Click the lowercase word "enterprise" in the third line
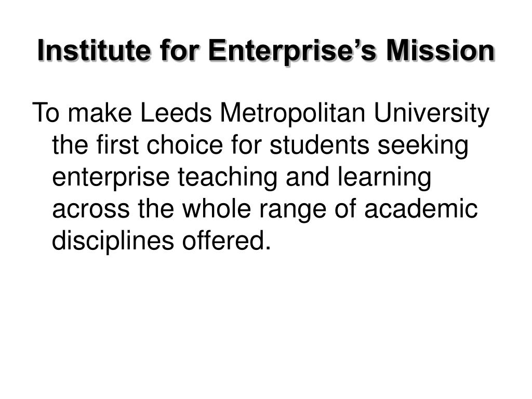Viewport: 532px width, 399px height. [x=111, y=178]
